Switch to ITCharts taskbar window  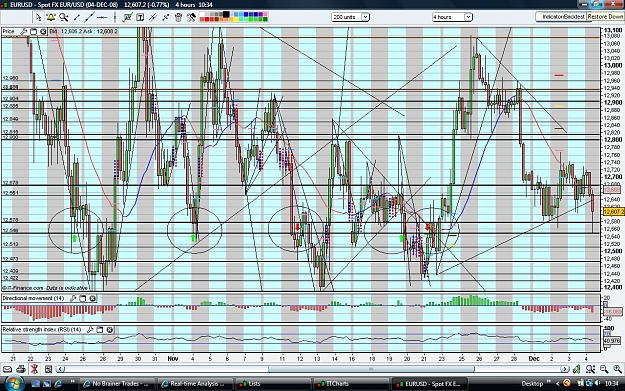click(x=350, y=383)
